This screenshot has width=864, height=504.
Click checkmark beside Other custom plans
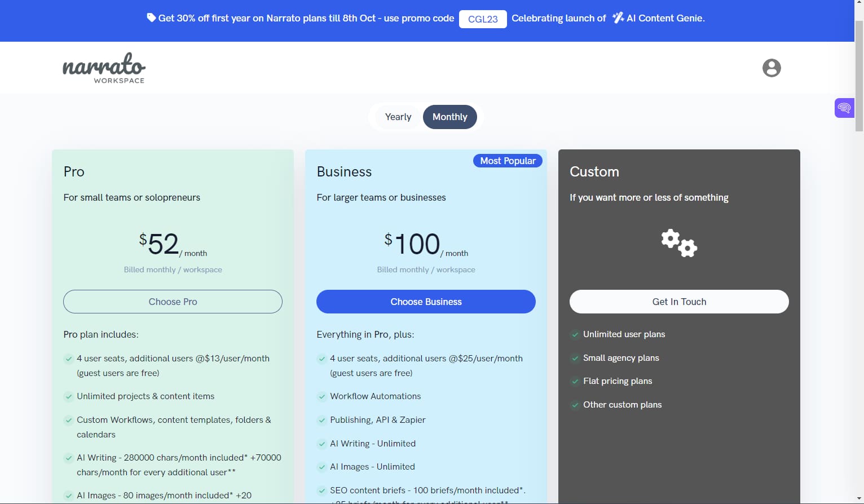pyautogui.click(x=575, y=405)
